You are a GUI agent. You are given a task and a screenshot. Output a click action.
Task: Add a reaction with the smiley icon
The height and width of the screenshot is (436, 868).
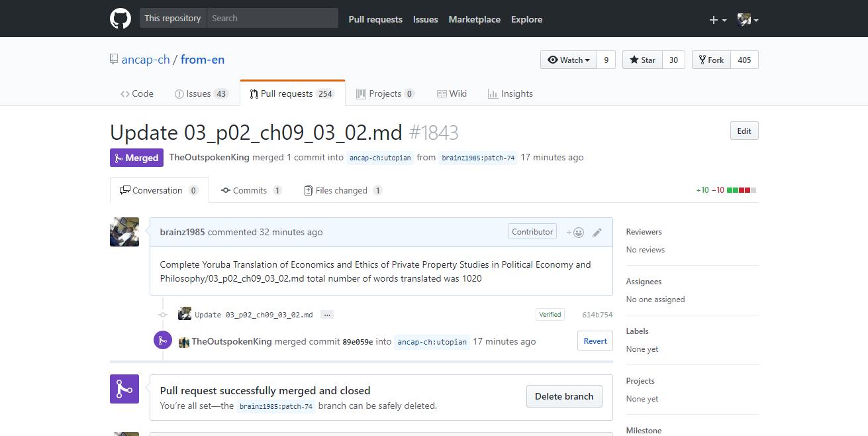point(575,233)
